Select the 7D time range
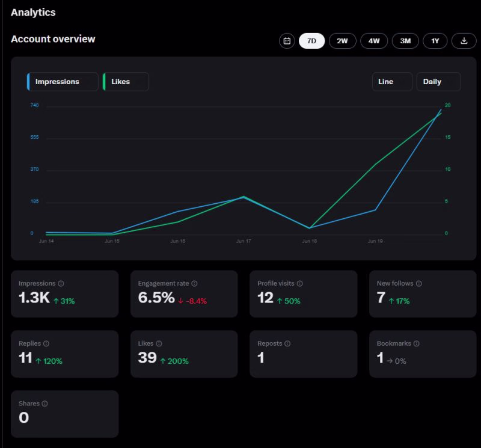Viewport: 481px width, 448px height. pyautogui.click(x=311, y=41)
